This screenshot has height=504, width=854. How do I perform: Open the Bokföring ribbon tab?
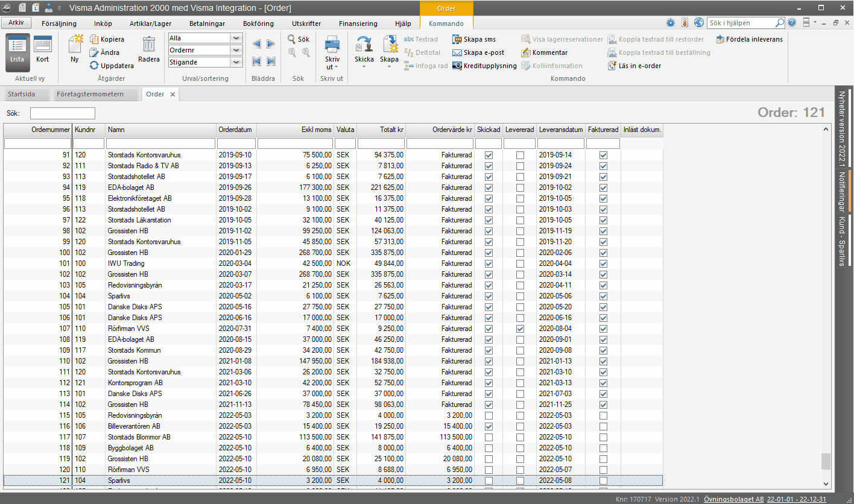pos(258,24)
